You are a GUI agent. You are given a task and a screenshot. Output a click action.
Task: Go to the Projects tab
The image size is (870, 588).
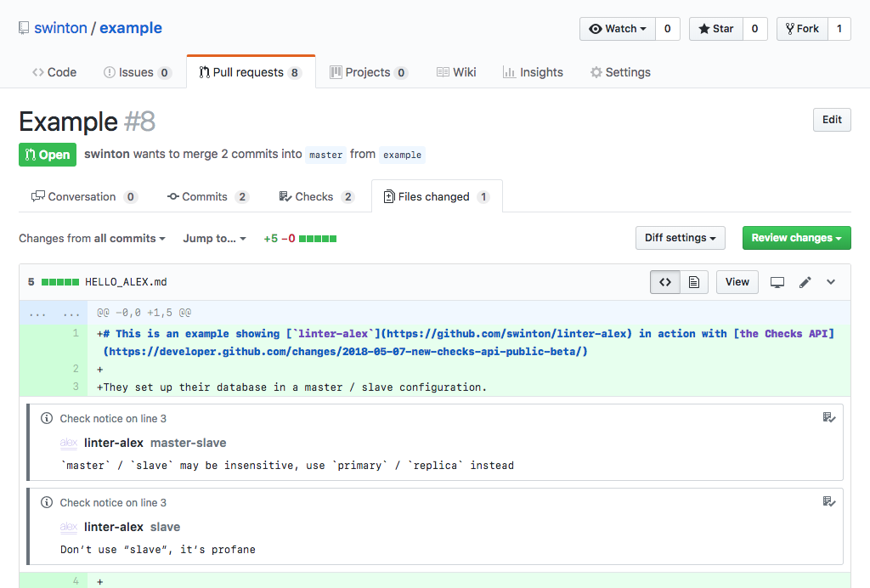coord(369,72)
